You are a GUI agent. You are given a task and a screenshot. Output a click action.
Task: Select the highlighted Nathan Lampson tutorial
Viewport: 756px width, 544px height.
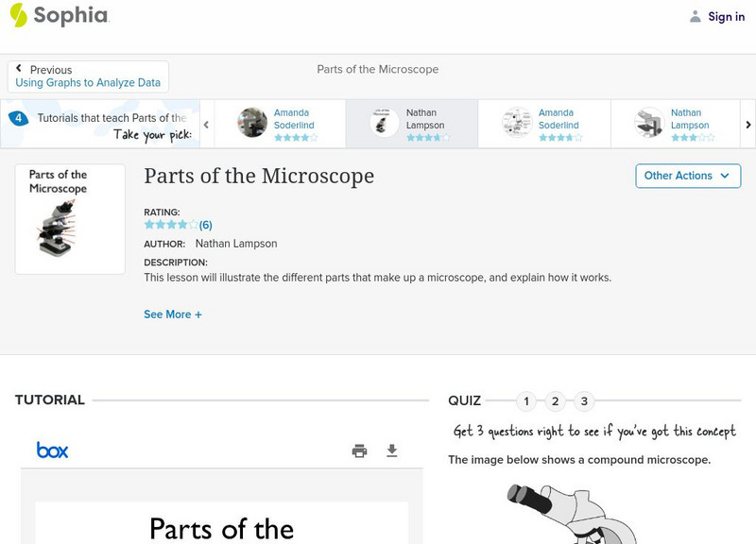(412, 123)
